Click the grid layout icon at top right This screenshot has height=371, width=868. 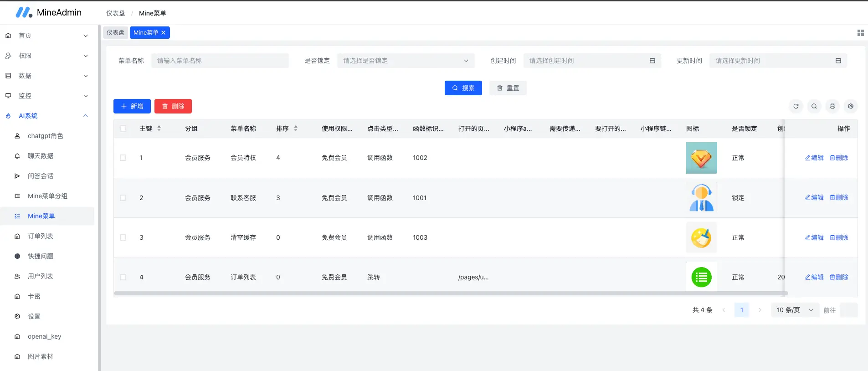pos(860,33)
